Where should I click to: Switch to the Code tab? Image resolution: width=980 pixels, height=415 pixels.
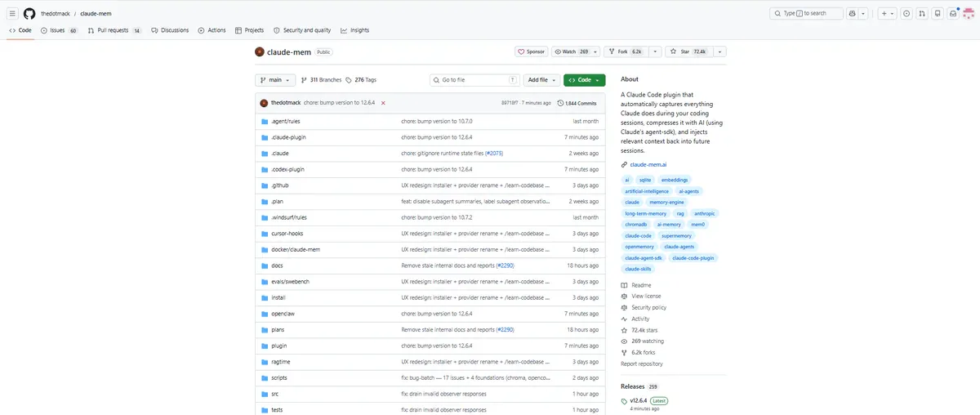tap(20, 30)
